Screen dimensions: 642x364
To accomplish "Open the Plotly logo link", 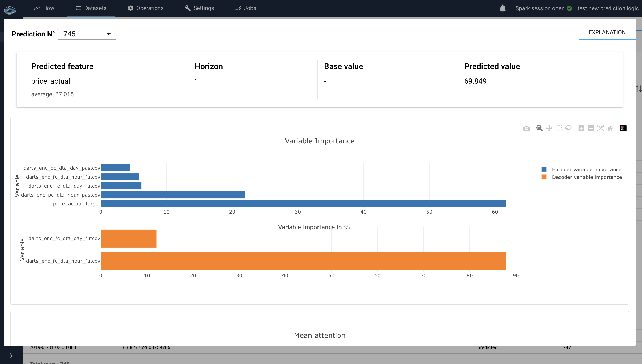I will click(x=623, y=128).
